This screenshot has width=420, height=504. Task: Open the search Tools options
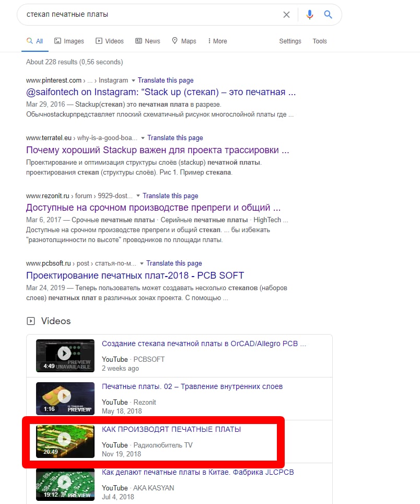point(320,41)
